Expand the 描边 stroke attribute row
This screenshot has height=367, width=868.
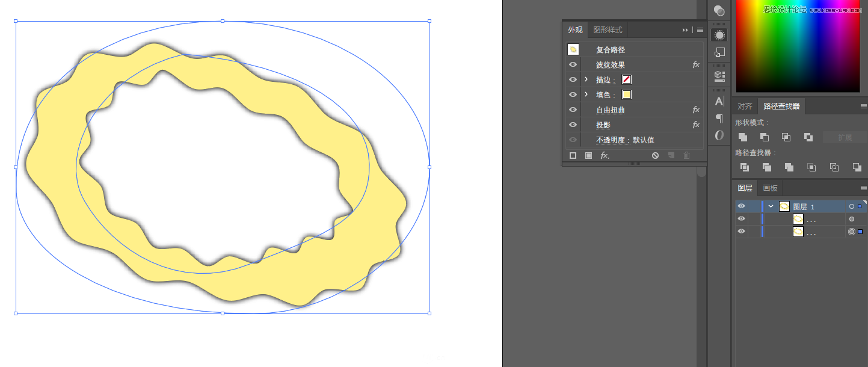click(x=585, y=79)
